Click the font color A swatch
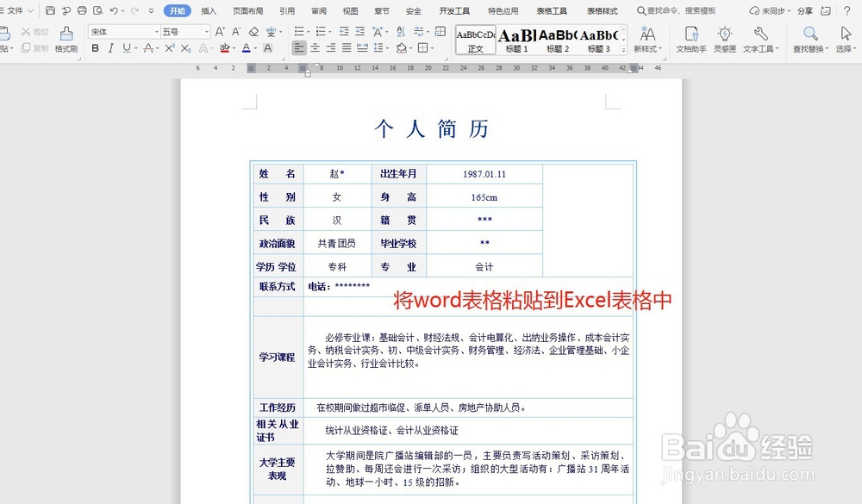The image size is (862, 504). pos(247,48)
